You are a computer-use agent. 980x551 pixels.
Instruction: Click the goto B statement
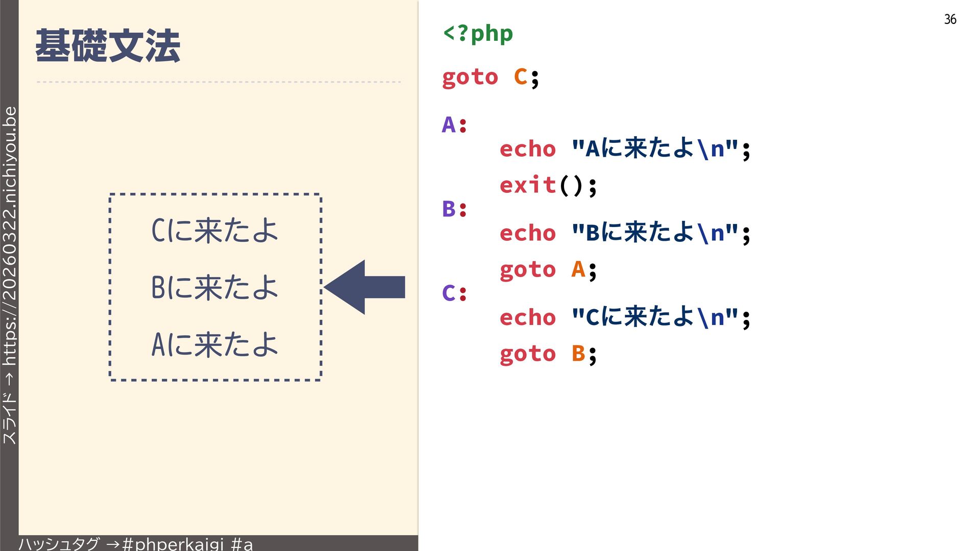click(x=548, y=354)
